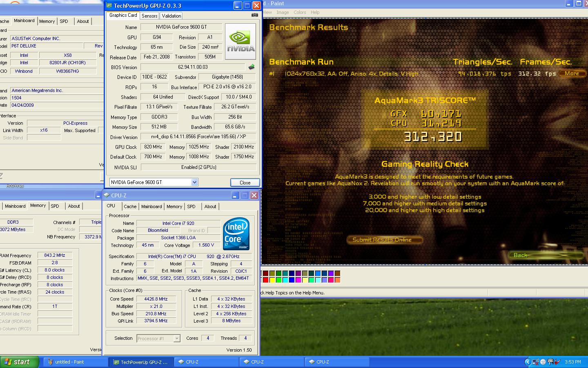The height and width of the screenshot is (368, 588).
Task: Open the Validation tab in GPU-Z
Action: click(x=171, y=16)
